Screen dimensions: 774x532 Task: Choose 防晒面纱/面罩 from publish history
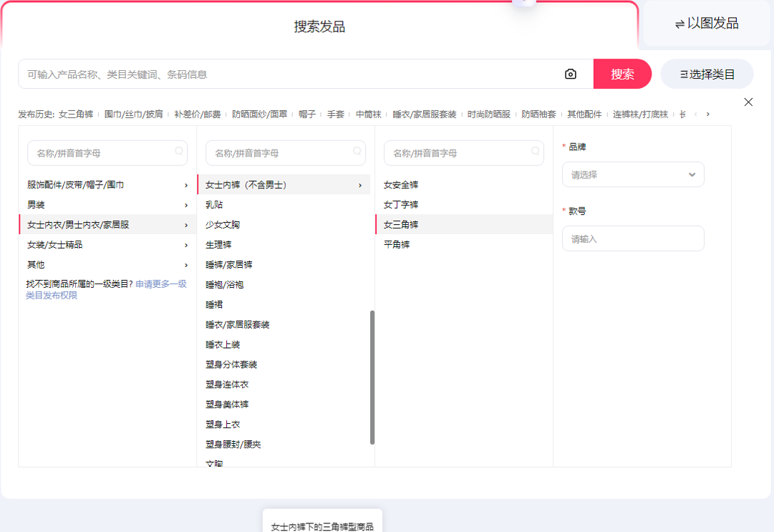tap(260, 115)
